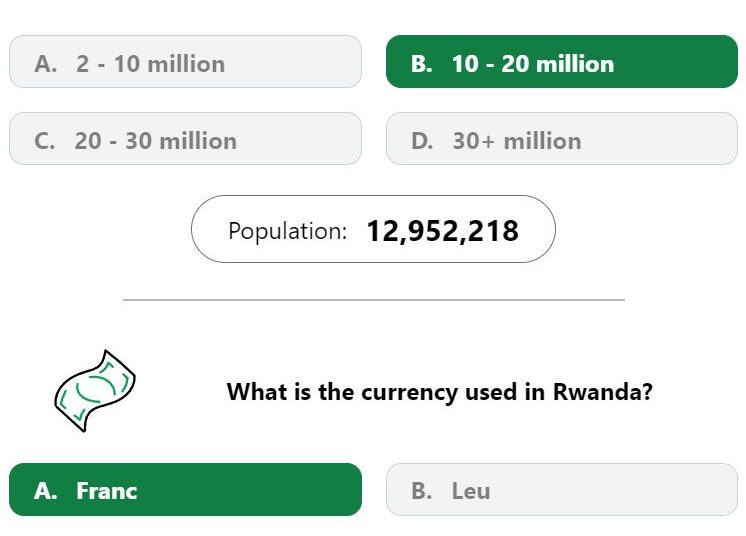Click the letter 'A.' on the 2 - 10 million option

coord(46,64)
